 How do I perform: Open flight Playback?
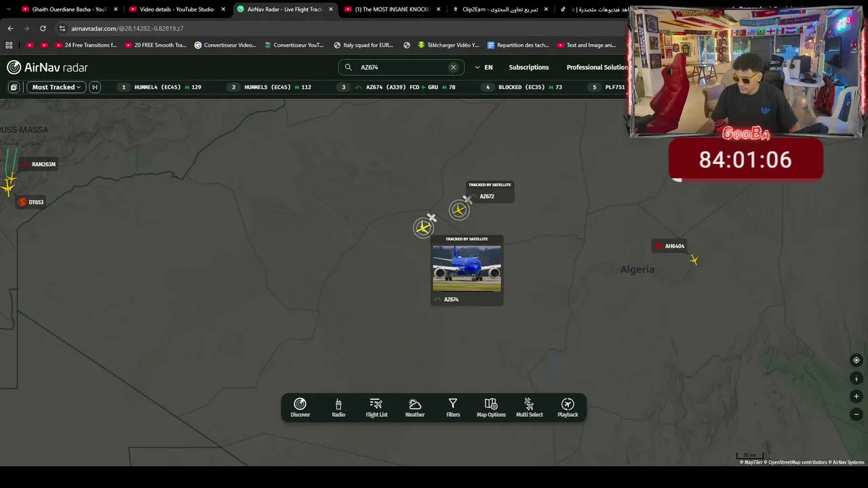click(568, 407)
